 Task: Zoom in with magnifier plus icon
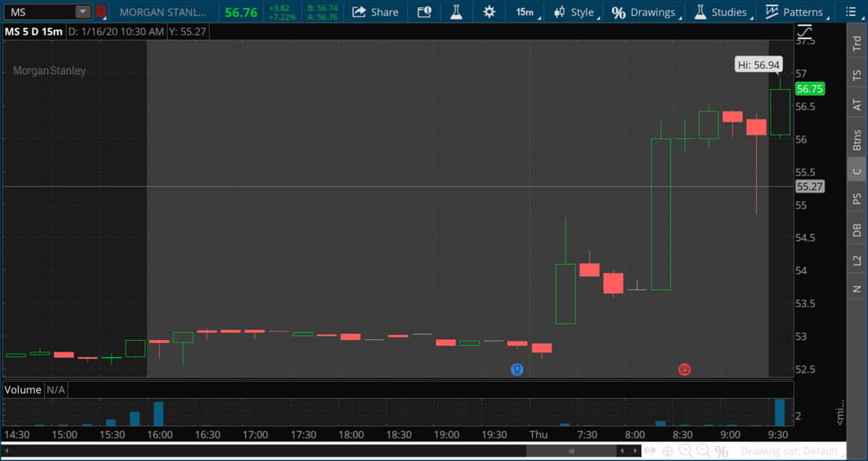point(685,451)
